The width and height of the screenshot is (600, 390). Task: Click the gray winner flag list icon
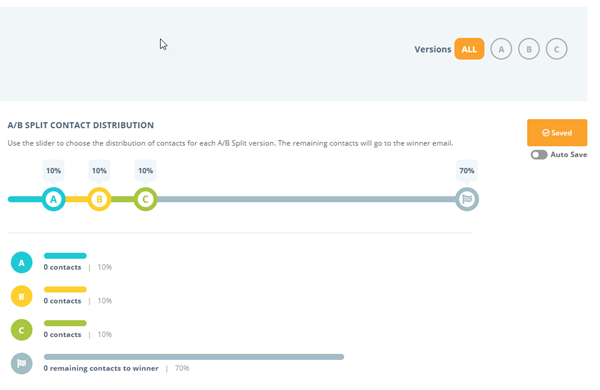(x=21, y=364)
